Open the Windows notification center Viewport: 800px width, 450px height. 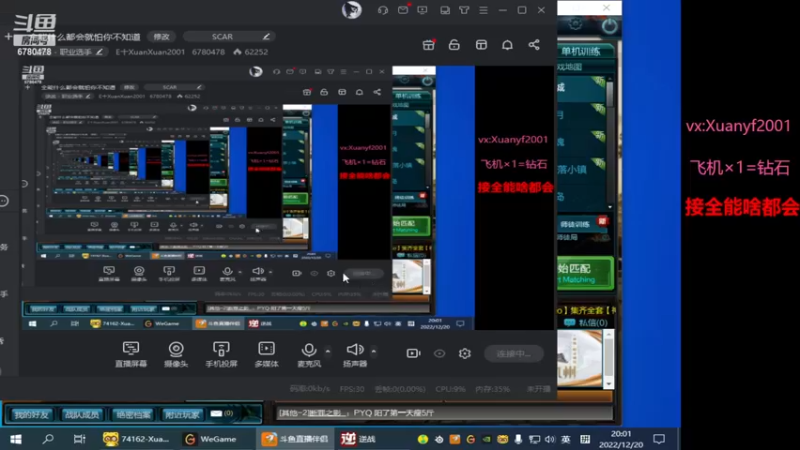click(x=659, y=439)
